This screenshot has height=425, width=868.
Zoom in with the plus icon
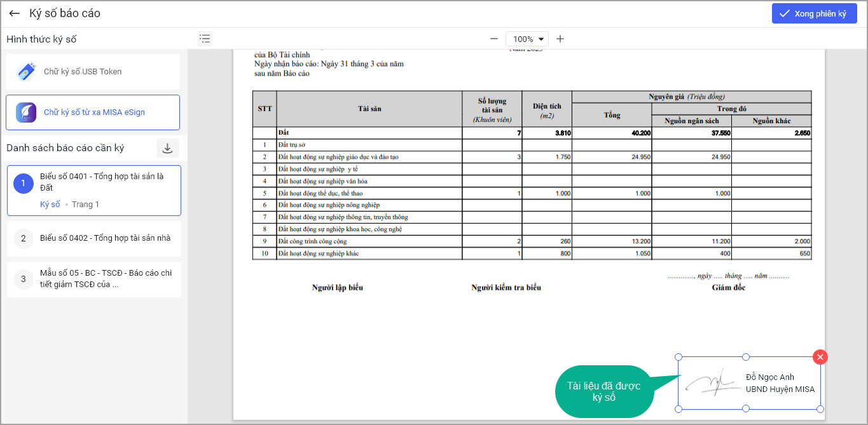click(560, 39)
